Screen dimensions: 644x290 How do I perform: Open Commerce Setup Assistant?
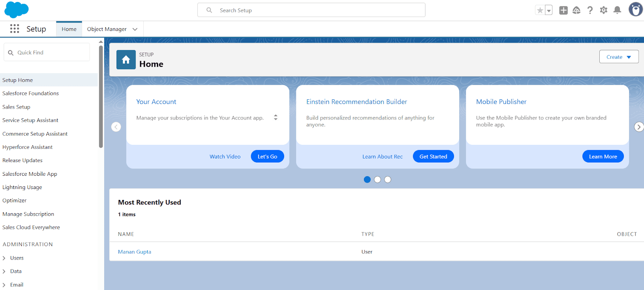coord(35,134)
